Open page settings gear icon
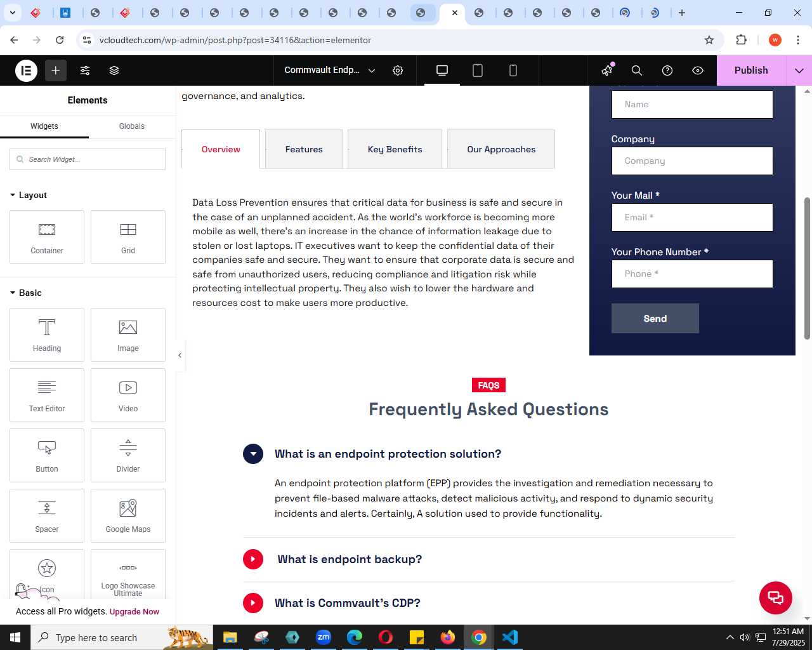This screenshot has width=812, height=650. tap(398, 70)
